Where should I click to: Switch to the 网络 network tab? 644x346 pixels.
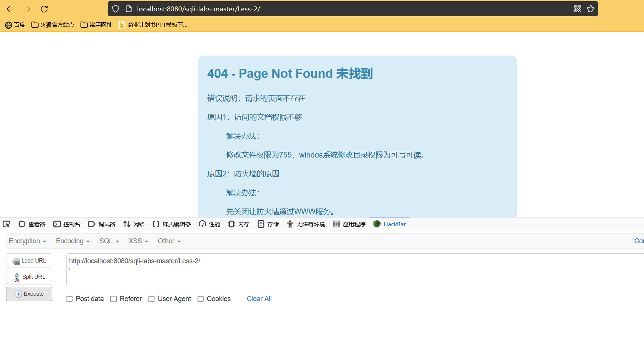pyautogui.click(x=134, y=224)
